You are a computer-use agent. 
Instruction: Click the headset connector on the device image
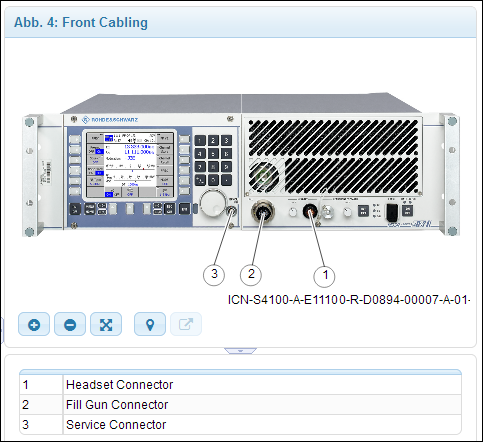pyautogui.click(x=310, y=211)
